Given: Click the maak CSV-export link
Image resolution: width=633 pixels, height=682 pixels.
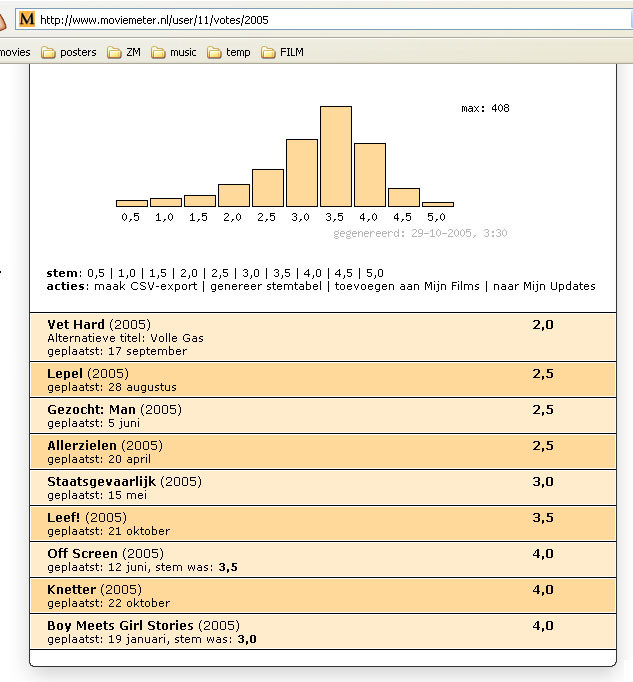Looking at the screenshot, I should click(146, 286).
